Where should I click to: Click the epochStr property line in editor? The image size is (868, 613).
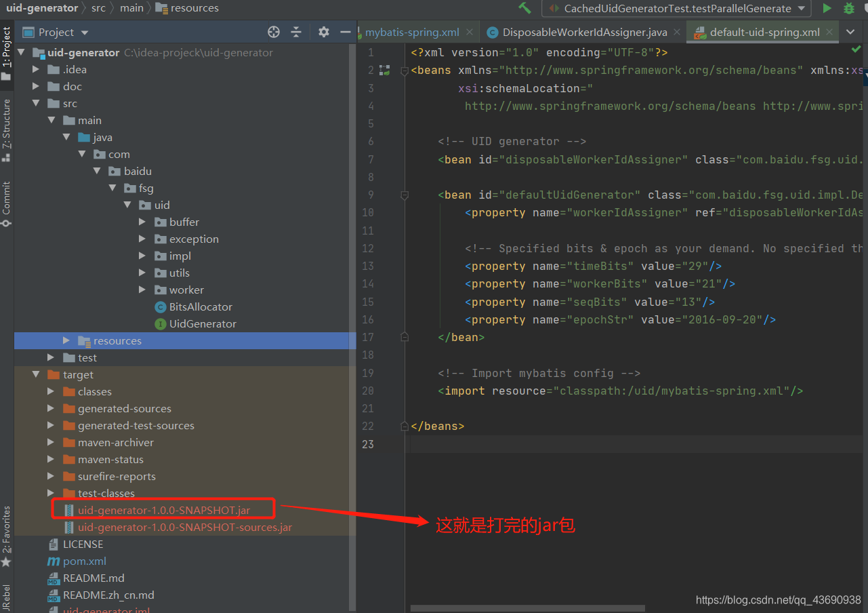(620, 319)
